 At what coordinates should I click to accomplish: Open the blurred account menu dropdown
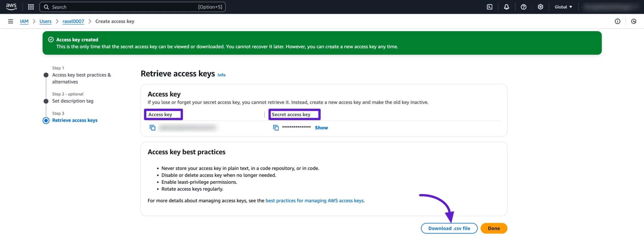(610, 7)
